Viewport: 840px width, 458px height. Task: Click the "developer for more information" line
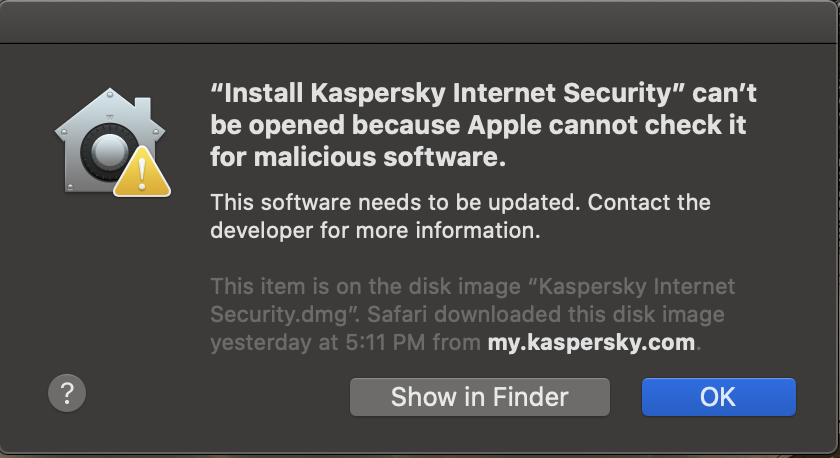point(375,231)
